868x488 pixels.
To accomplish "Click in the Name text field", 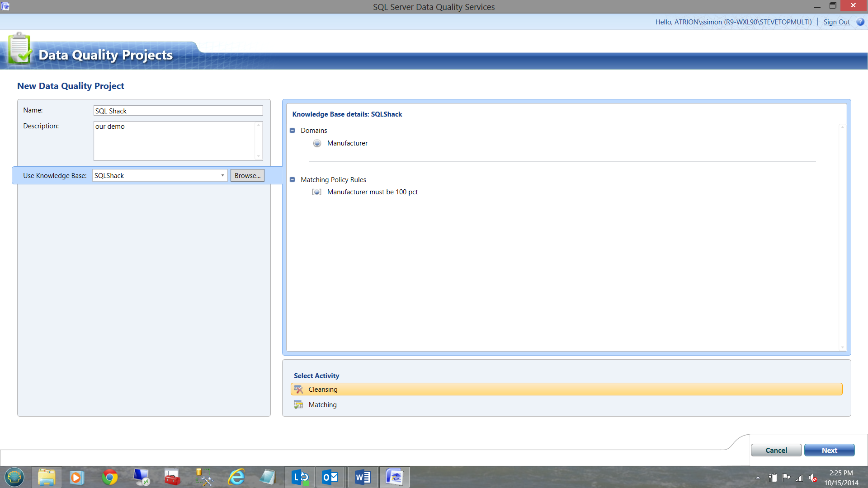I will point(178,111).
